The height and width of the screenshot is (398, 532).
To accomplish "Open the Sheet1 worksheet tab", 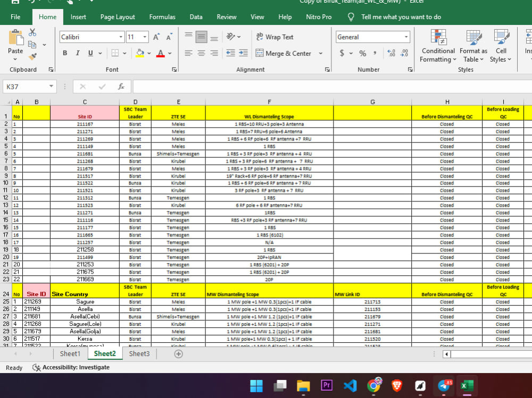I will (70, 354).
